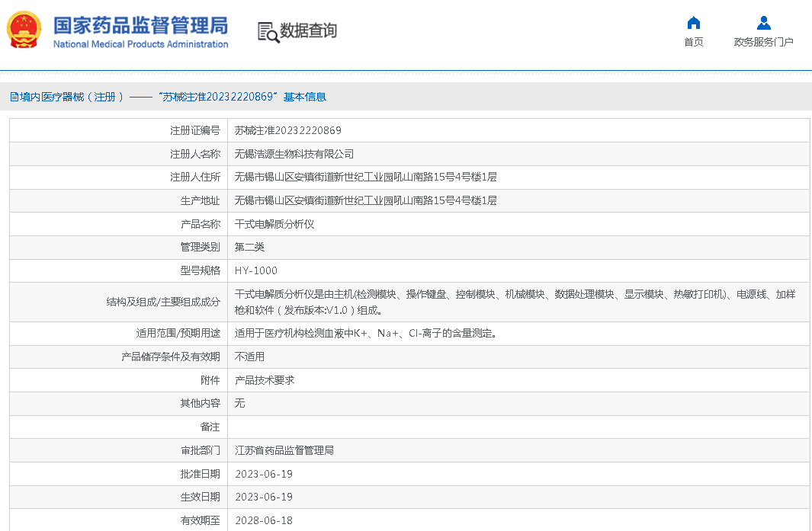
Task: Open the 政务服务门户 text link
Action: pos(763,42)
